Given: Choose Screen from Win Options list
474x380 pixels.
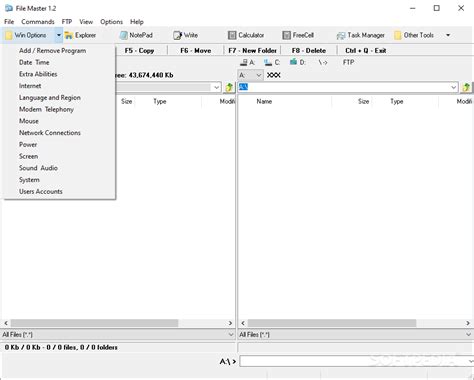Looking at the screenshot, I should click(x=60, y=156).
